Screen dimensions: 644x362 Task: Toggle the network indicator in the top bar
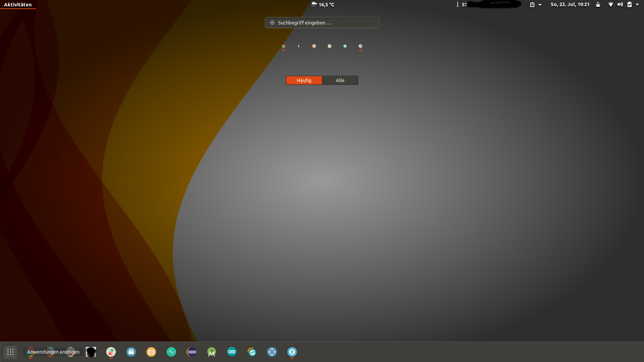[x=610, y=4]
